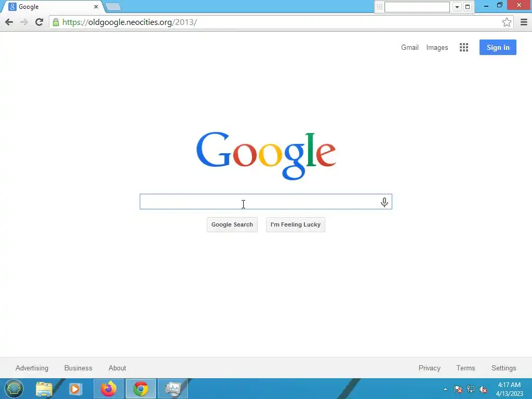Click the Google Search button
The width and height of the screenshot is (532, 399).
click(x=232, y=224)
